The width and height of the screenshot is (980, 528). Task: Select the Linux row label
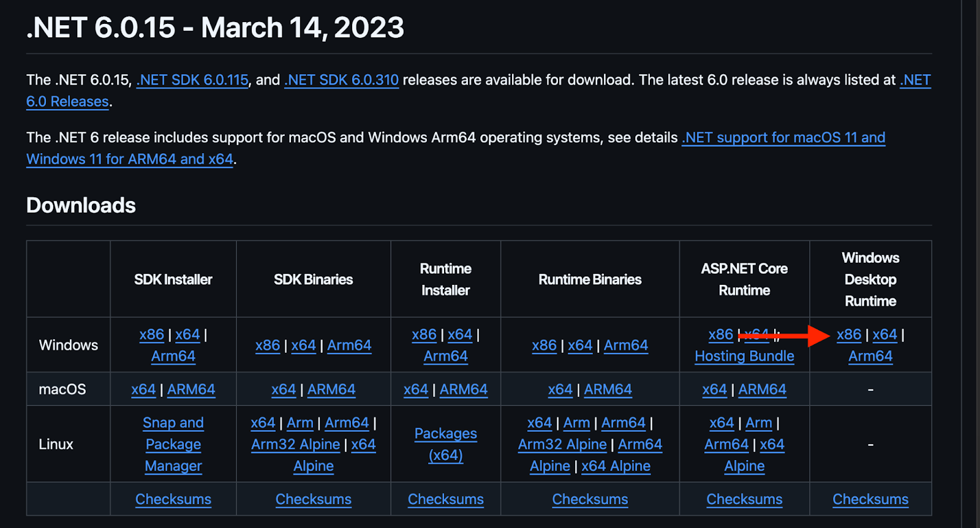click(56, 444)
